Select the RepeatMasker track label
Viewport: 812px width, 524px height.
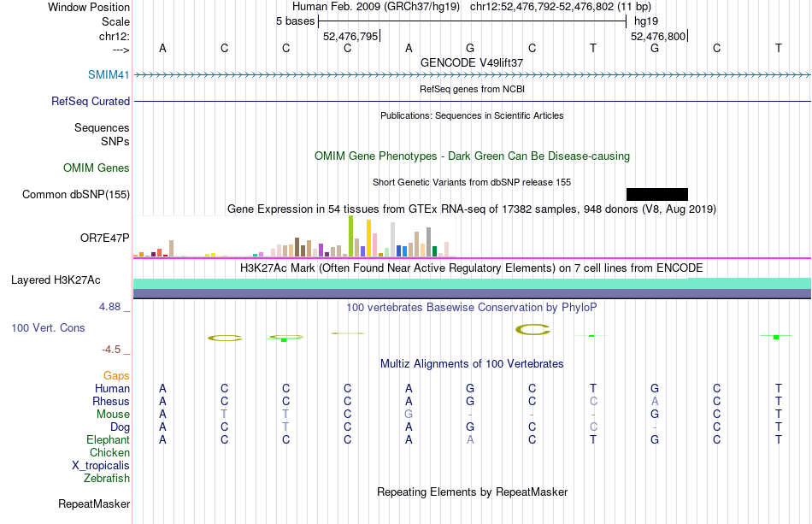(94, 503)
